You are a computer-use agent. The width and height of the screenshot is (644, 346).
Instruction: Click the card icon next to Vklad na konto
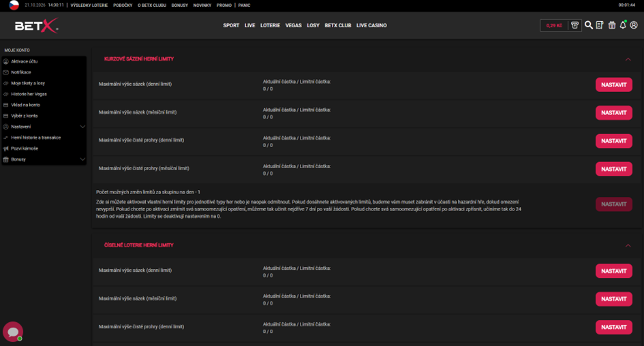pyautogui.click(x=5, y=105)
